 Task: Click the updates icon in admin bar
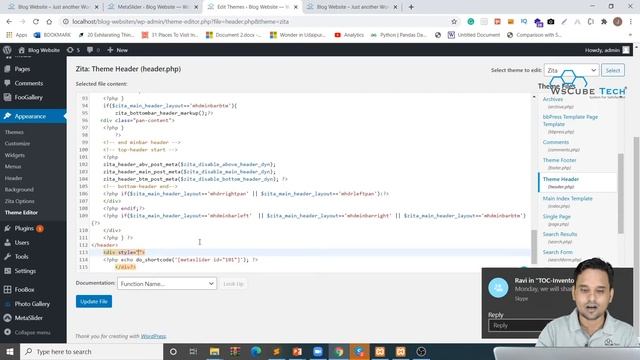73,50
